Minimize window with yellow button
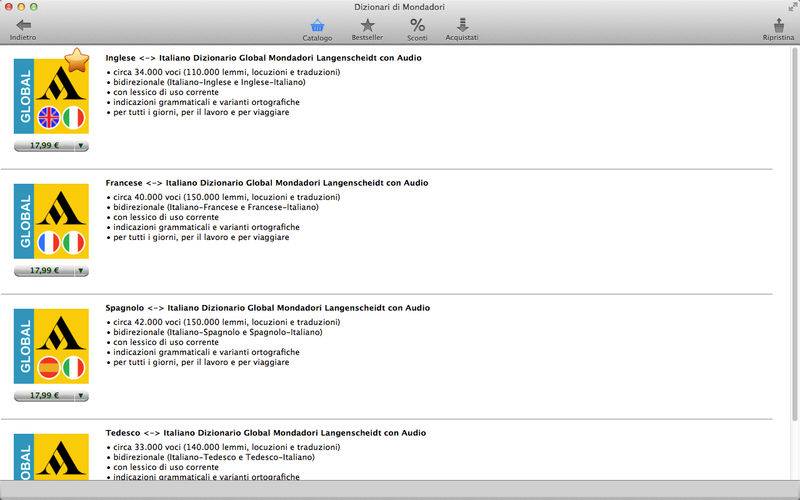This screenshot has width=800, height=500. (21, 7)
